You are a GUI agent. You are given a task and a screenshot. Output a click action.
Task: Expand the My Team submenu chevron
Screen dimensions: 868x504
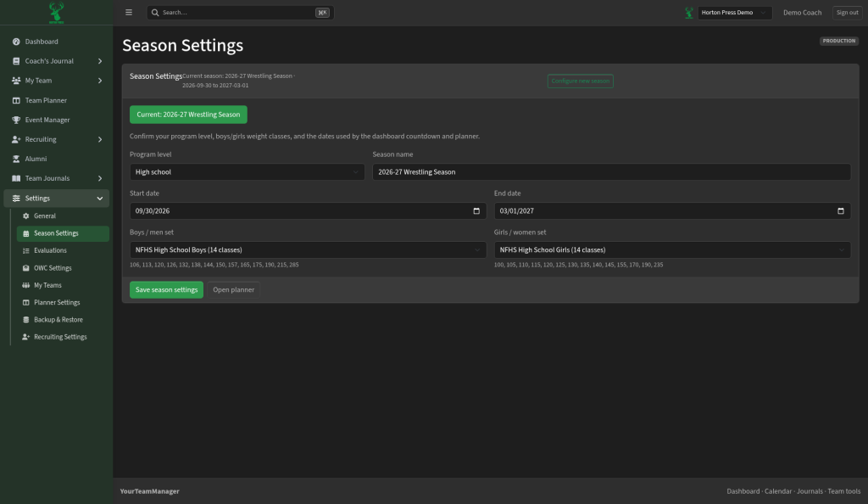(x=100, y=81)
